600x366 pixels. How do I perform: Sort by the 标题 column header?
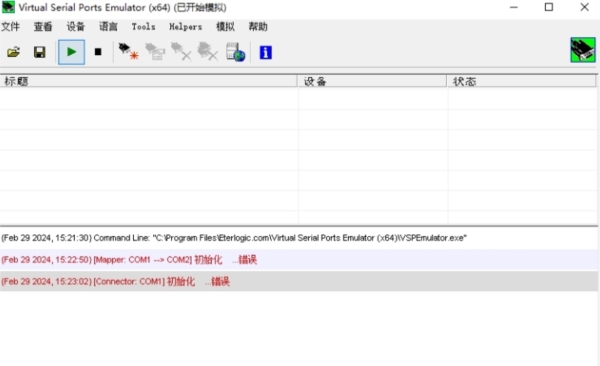point(148,81)
